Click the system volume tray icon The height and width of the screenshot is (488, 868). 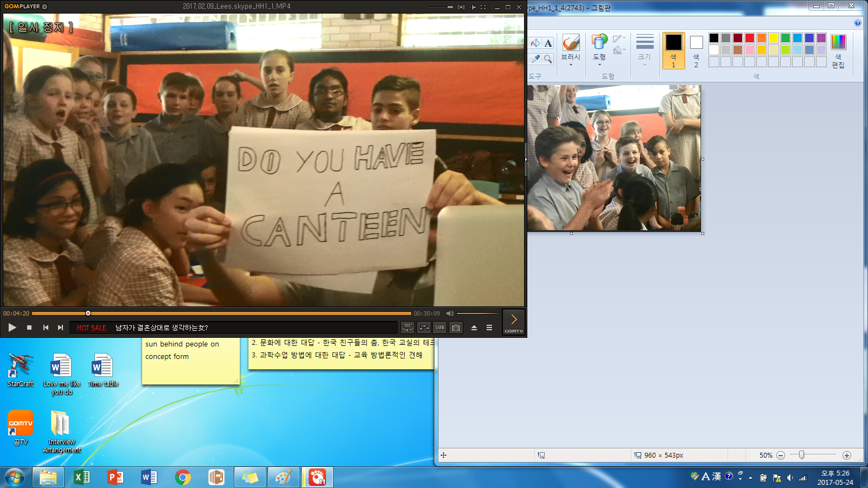790,478
